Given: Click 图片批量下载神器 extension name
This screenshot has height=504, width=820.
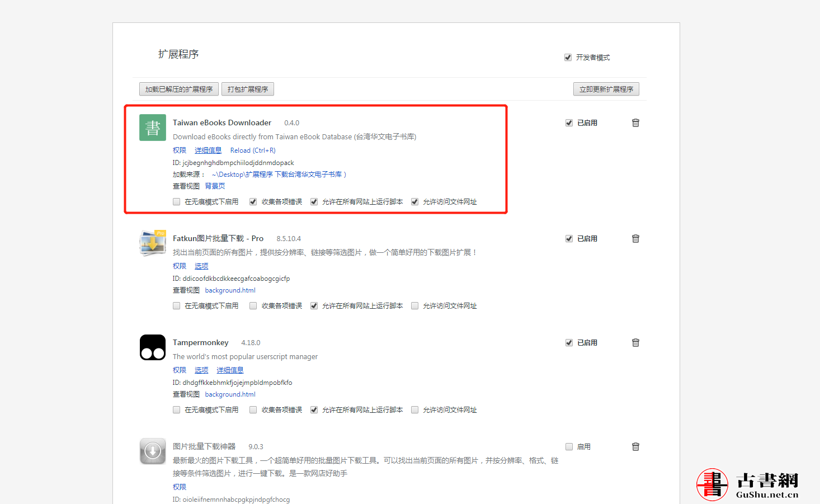Looking at the screenshot, I should (204, 446).
